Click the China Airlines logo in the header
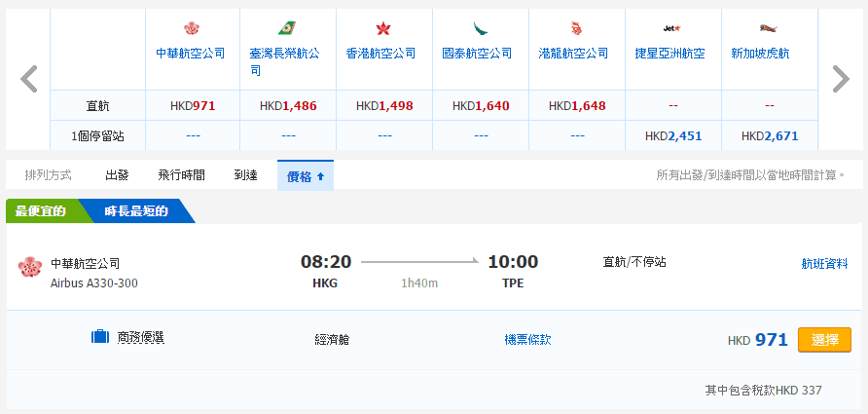 tap(191, 28)
